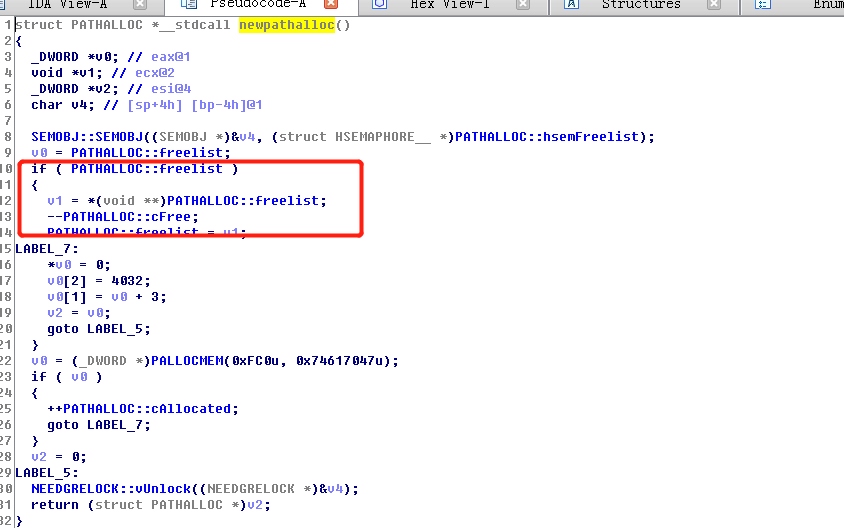Image resolution: width=844 pixels, height=528 pixels.
Task: Click the constant 4032 in the v0[2] assignment
Action: pyautogui.click(x=127, y=281)
